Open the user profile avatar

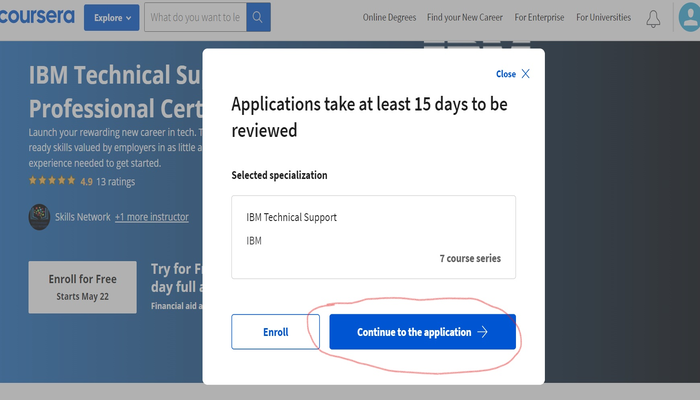689,17
